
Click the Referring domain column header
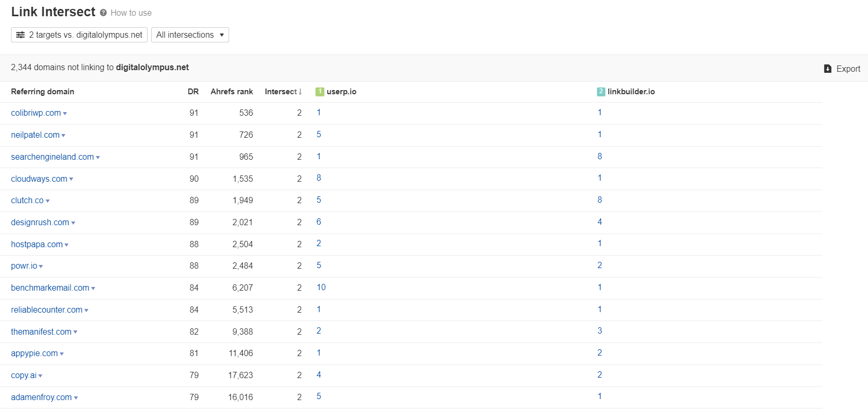coord(42,92)
